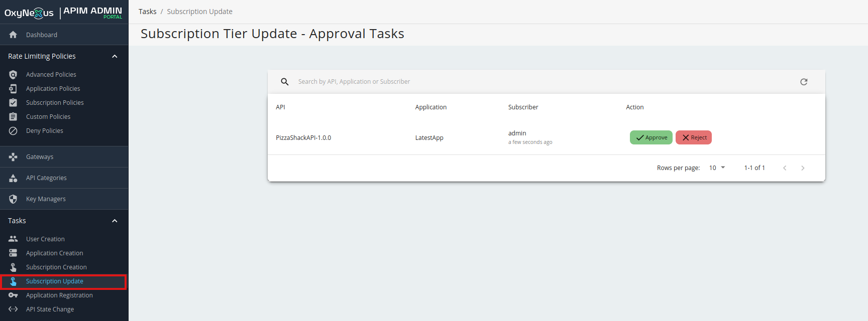This screenshot has height=321, width=868.
Task: Open Subscription Policies menu item
Action: (64, 102)
